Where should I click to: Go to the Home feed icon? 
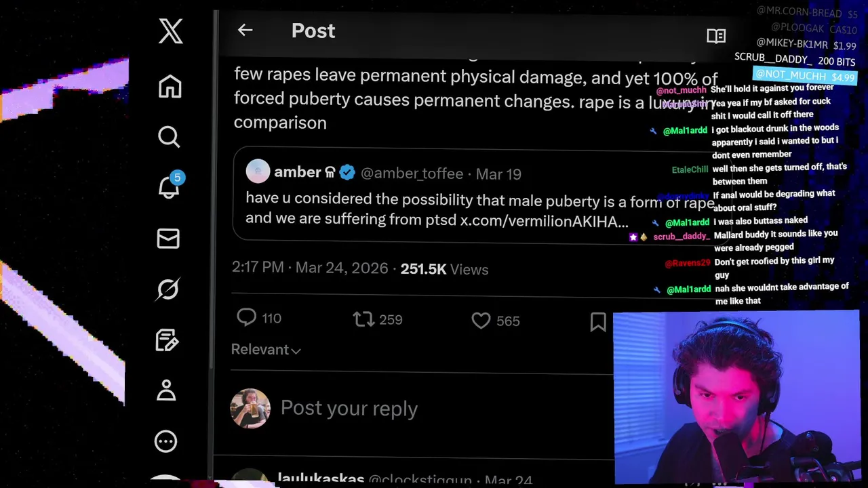[170, 87]
